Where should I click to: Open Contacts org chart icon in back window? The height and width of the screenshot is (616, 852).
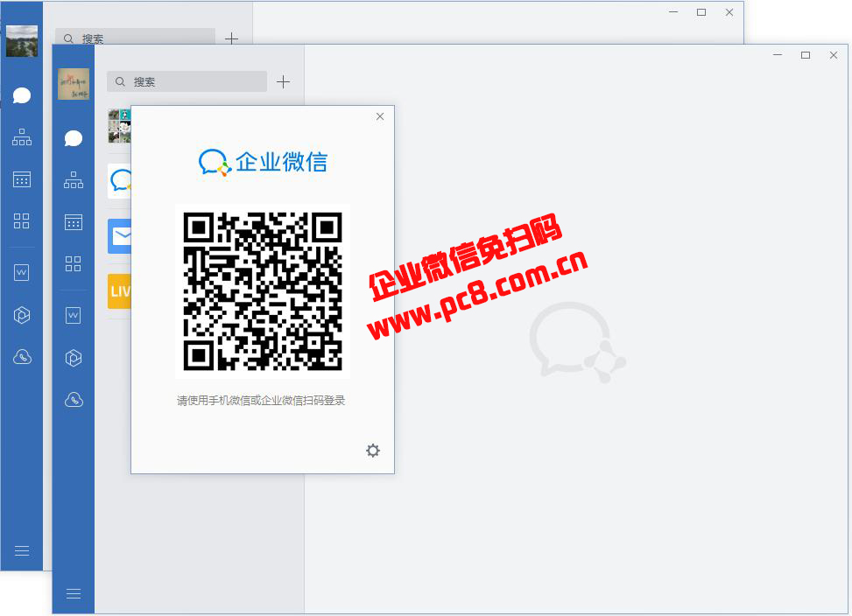pyautogui.click(x=22, y=137)
